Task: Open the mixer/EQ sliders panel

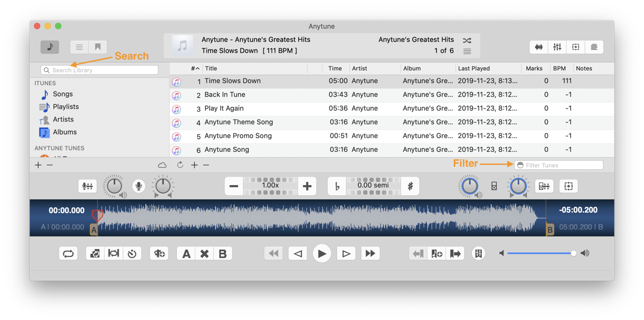Action: pos(557,47)
